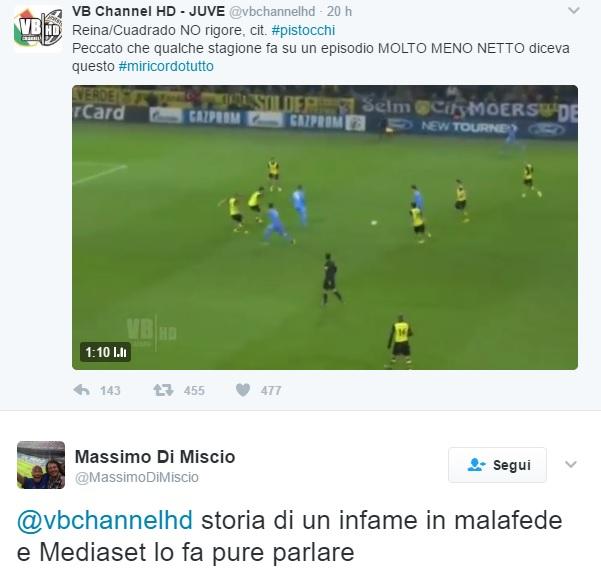Click the 1:10 video duration badge
Viewport: 601px width, 577px height.
[x=105, y=352]
